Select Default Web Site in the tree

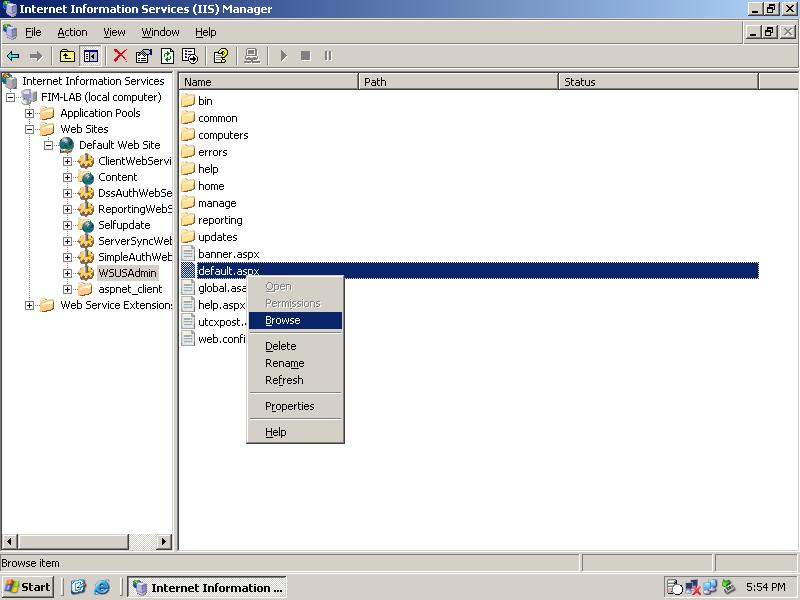pos(119,145)
